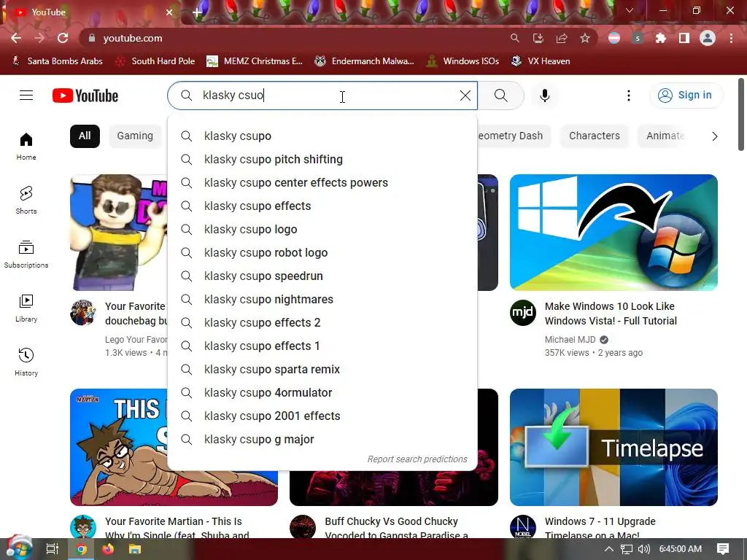Open History in the sidebar
This screenshot has height=560, width=747.
[26, 362]
